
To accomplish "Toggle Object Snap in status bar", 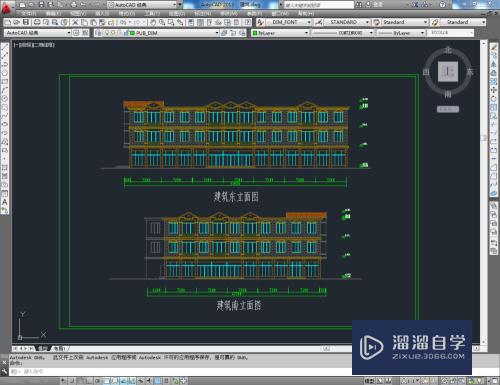I will tap(106, 381).
